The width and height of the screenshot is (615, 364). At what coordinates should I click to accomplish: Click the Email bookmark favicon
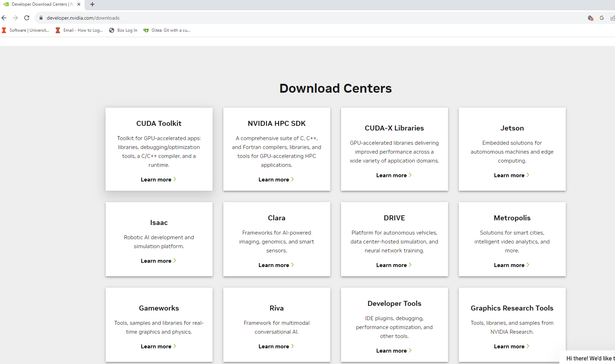coord(58,30)
